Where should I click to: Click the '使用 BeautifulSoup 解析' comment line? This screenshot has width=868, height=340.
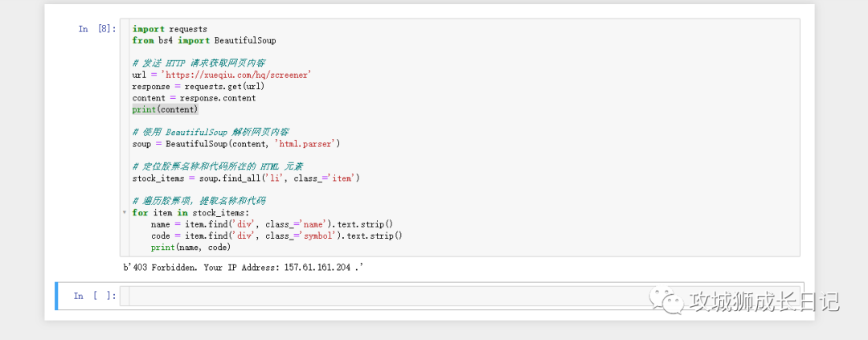point(211,132)
